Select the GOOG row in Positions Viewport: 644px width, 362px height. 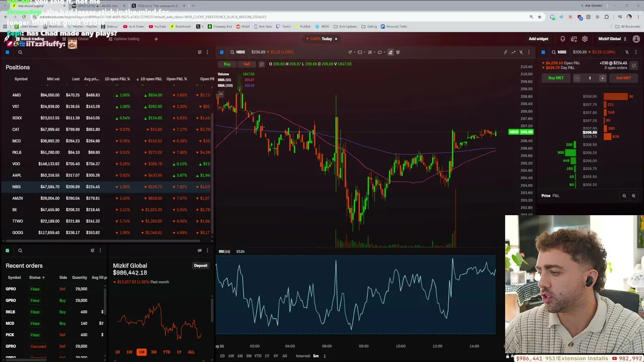click(x=107, y=233)
